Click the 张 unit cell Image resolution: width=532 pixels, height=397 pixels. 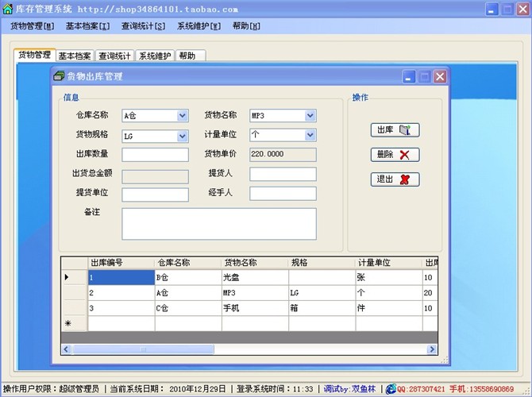389,277
